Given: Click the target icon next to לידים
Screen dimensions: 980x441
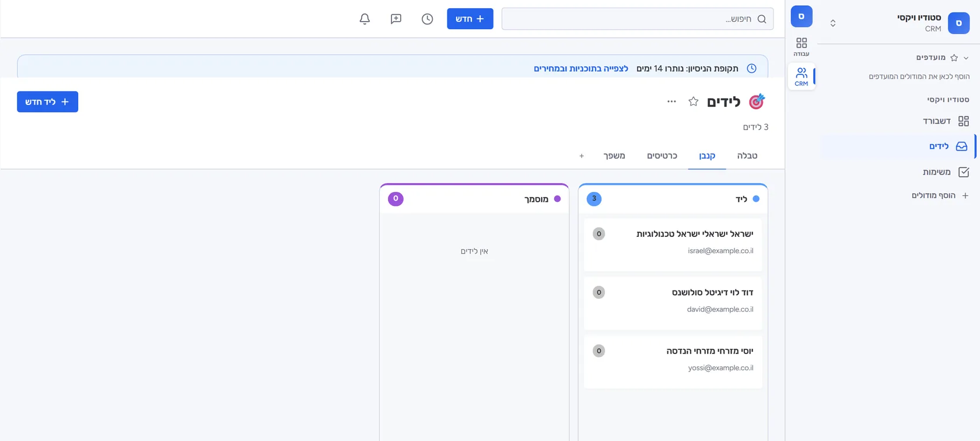Looking at the screenshot, I should [757, 101].
